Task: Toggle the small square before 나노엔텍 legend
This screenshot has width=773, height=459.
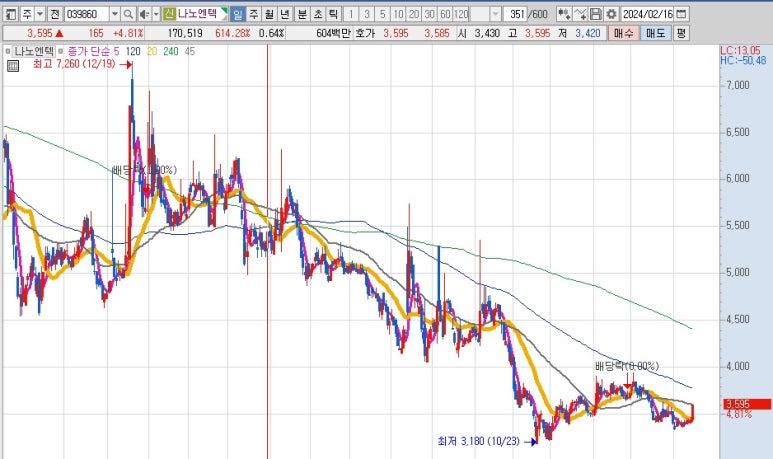Action: [8, 51]
